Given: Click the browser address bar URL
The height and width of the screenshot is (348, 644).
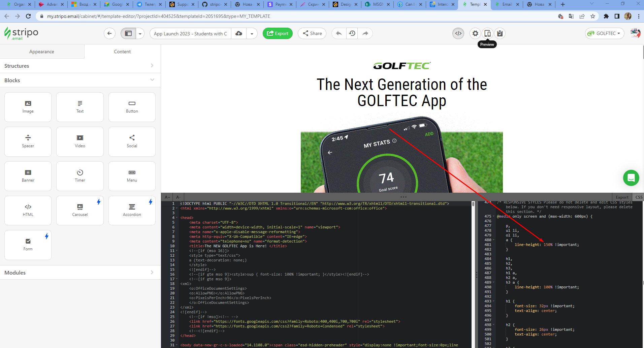Looking at the screenshot, I should [158, 16].
